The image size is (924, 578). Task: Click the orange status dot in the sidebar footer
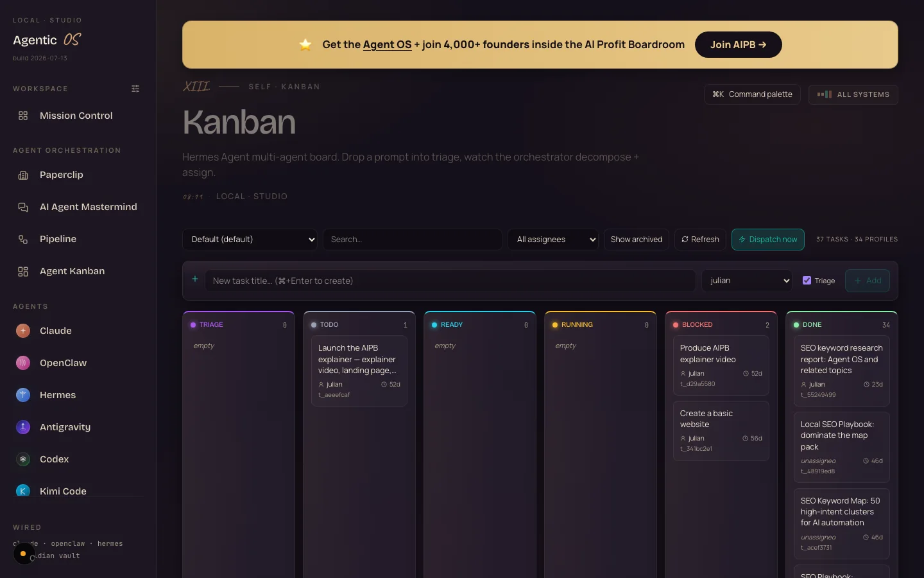[23, 554]
